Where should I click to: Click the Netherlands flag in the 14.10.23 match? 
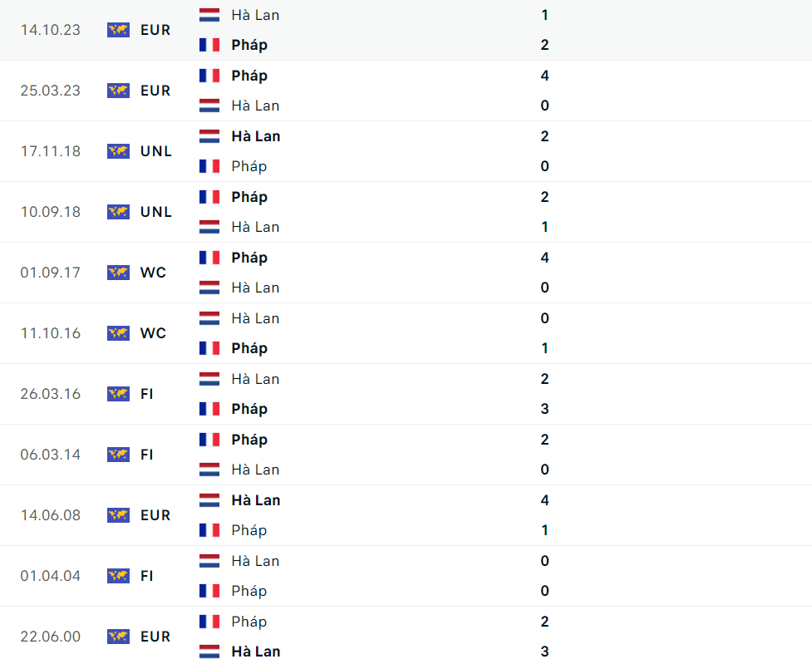209,15
